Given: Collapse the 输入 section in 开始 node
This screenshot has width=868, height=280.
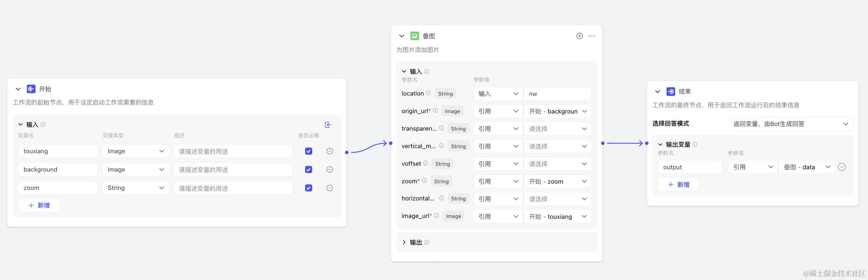Looking at the screenshot, I should pyautogui.click(x=21, y=124).
